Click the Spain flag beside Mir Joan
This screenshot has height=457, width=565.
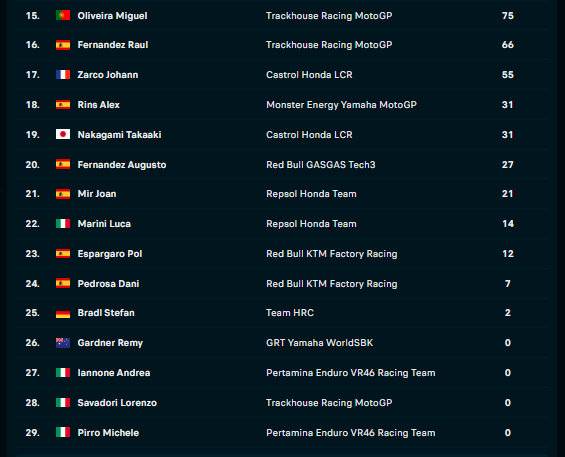point(63,194)
